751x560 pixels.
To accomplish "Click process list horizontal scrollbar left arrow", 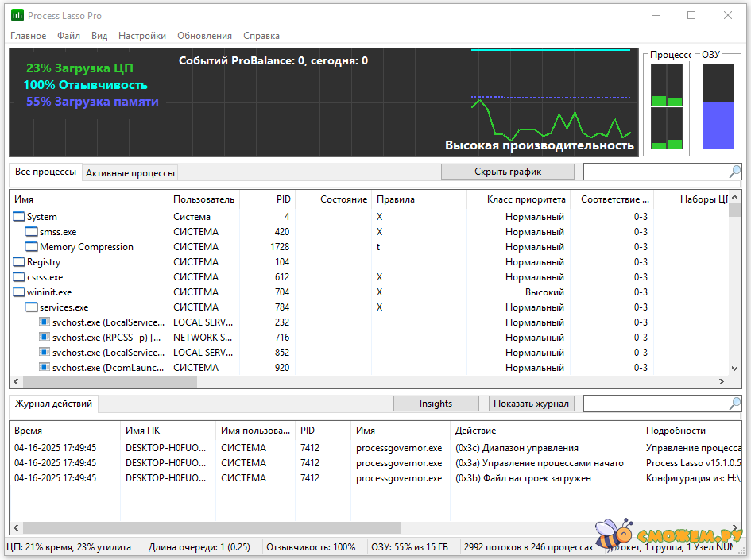I will click(x=16, y=381).
